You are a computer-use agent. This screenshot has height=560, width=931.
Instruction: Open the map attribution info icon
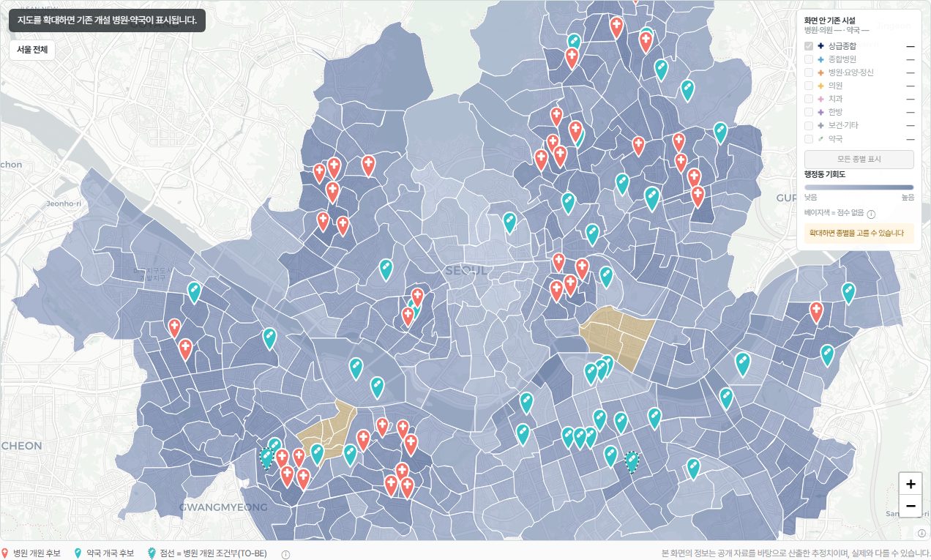click(x=922, y=533)
